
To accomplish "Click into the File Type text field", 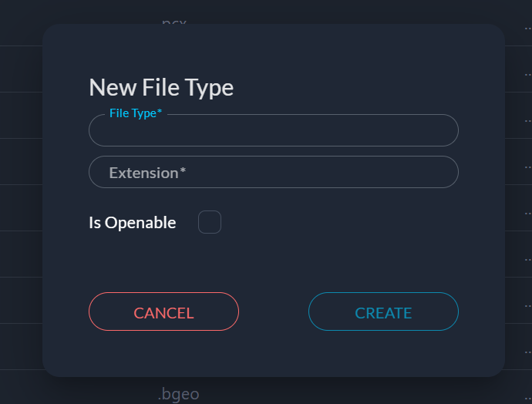I will pyautogui.click(x=274, y=131).
